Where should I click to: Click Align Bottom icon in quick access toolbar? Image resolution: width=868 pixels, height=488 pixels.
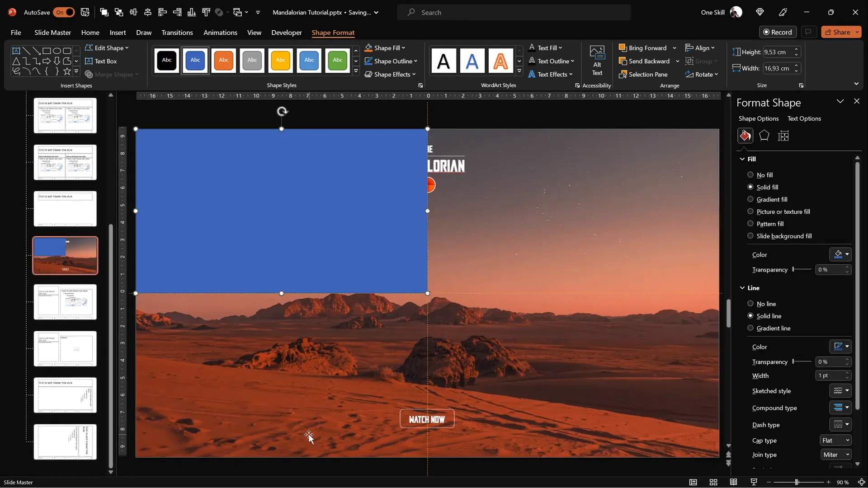tap(192, 12)
